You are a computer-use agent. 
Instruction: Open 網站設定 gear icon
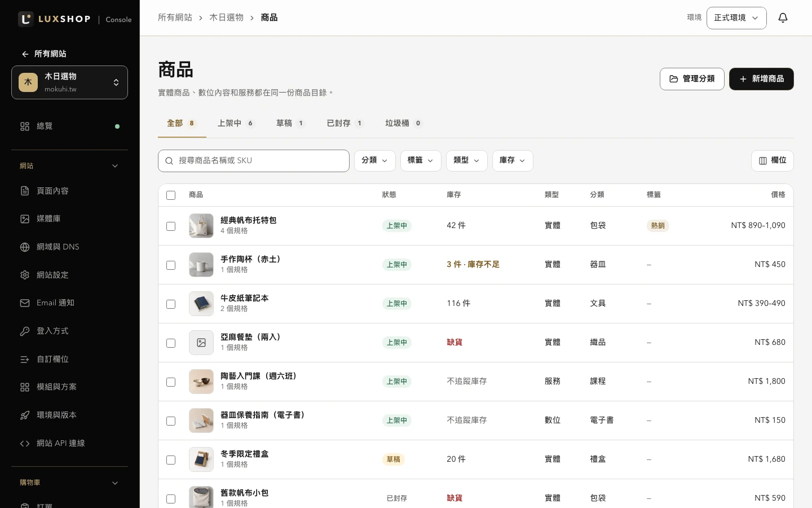coord(25,275)
